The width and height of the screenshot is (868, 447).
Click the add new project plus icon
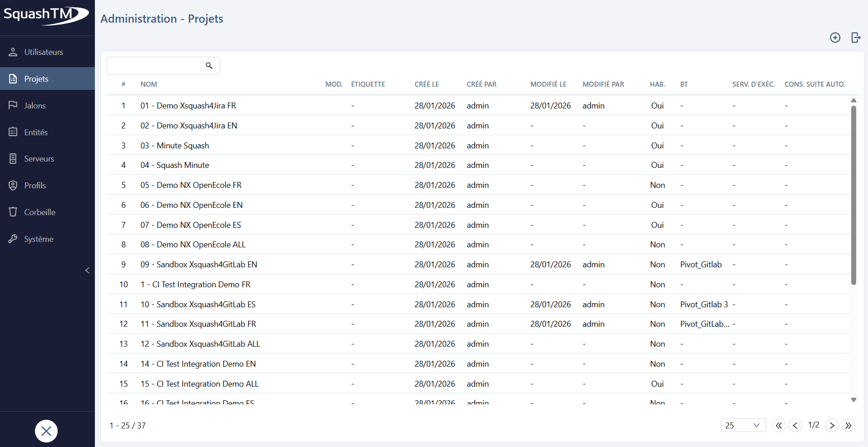click(835, 38)
